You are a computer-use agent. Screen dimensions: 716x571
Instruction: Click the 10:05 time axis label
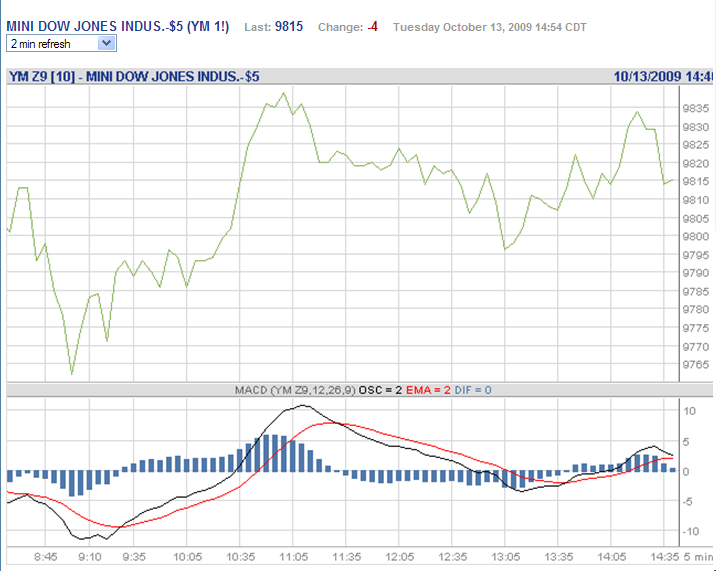point(187,557)
